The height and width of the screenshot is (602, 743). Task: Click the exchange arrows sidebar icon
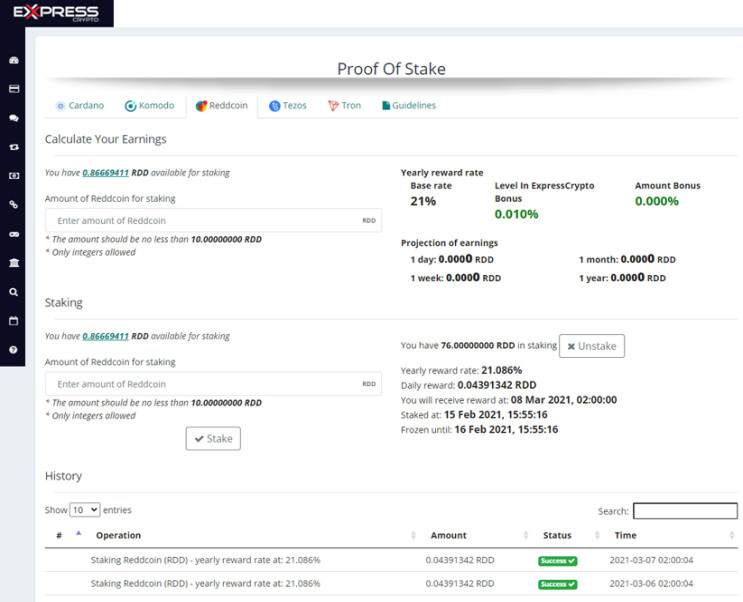(x=14, y=147)
